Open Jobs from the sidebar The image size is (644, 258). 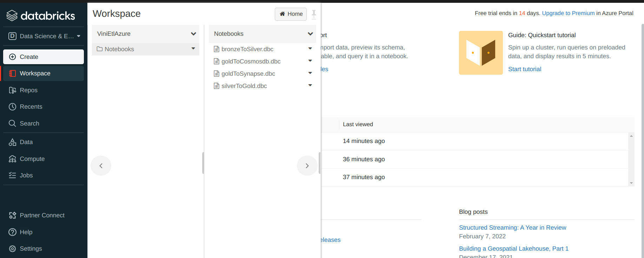[x=44, y=175]
